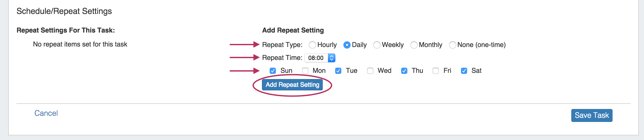Click the 08:00 repeat time field
The image size is (644, 140).
coord(316,58)
